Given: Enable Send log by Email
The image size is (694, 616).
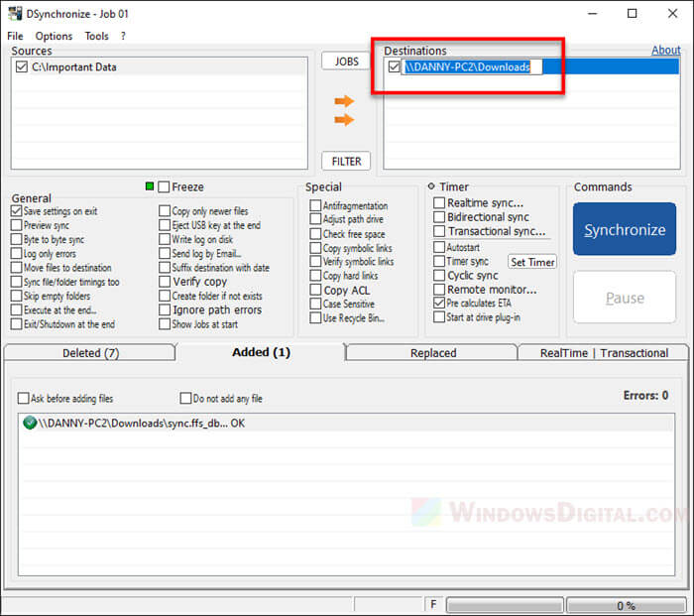Looking at the screenshot, I should tap(165, 253).
